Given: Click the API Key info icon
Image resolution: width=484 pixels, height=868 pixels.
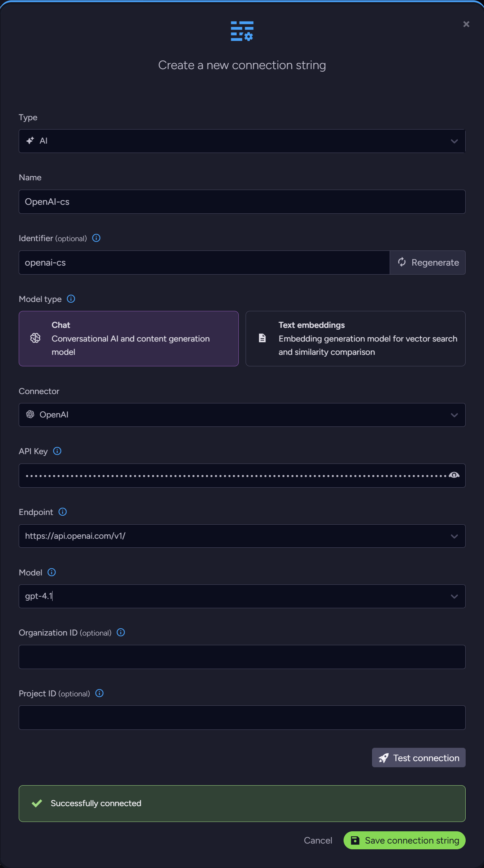Looking at the screenshot, I should 57,451.
